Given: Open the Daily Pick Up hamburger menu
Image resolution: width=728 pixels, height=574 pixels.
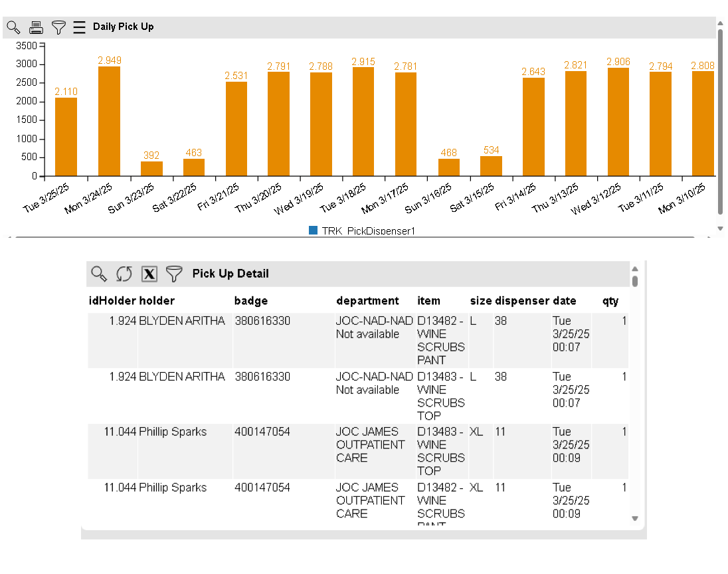Looking at the screenshot, I should (80, 27).
